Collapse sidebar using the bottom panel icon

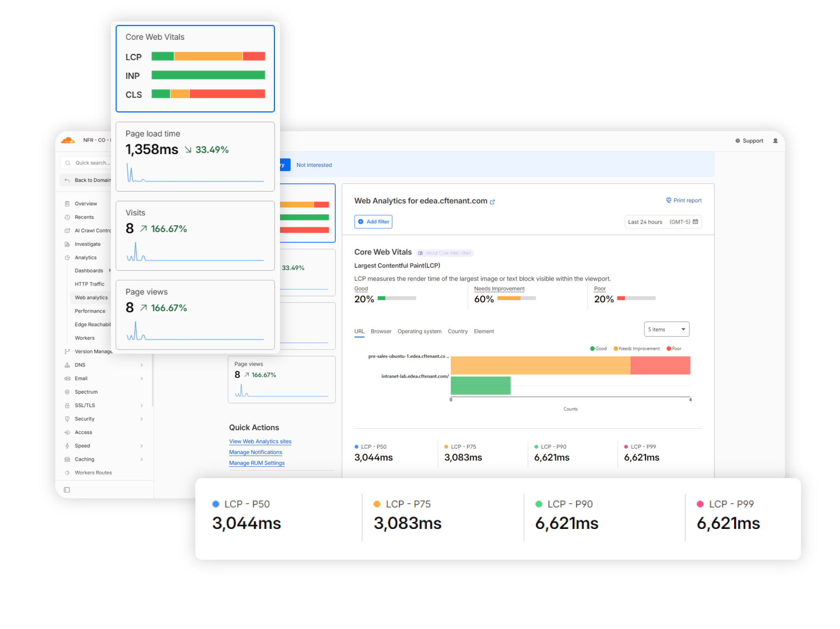pyautogui.click(x=67, y=490)
